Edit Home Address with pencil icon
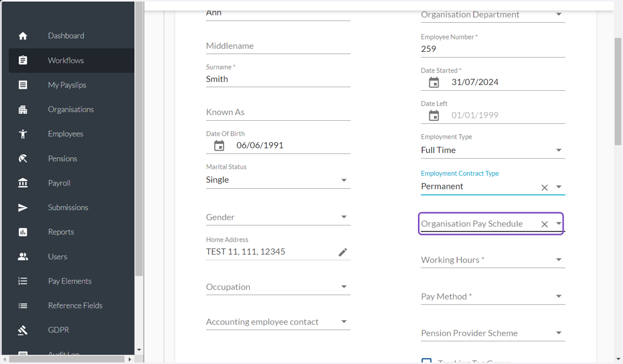Viewport: 623px width, 364px height. [343, 252]
